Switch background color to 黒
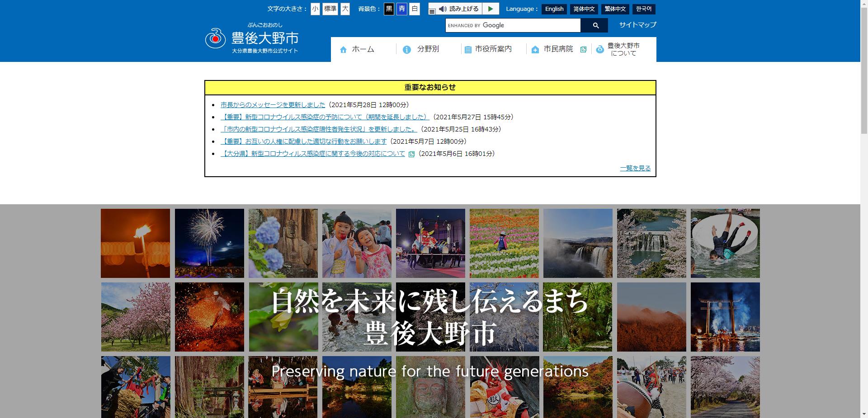Viewport: 868px width, 418px height. (x=389, y=9)
